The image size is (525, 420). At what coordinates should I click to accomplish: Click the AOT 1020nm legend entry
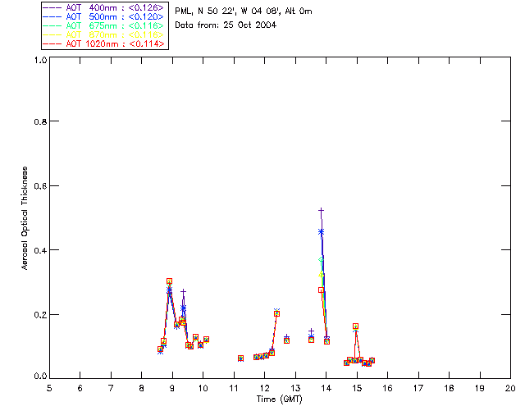point(104,43)
